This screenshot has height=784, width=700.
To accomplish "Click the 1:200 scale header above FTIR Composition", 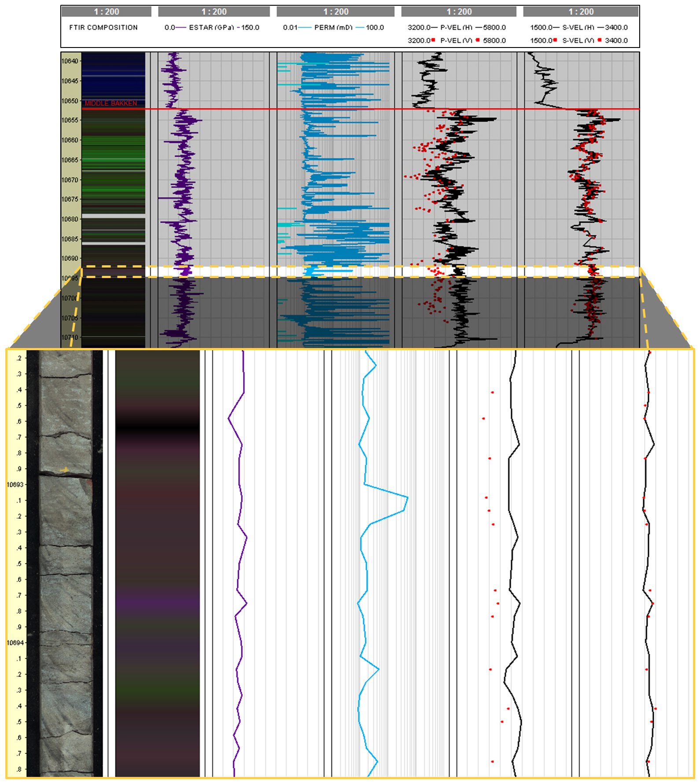I will pos(106,12).
